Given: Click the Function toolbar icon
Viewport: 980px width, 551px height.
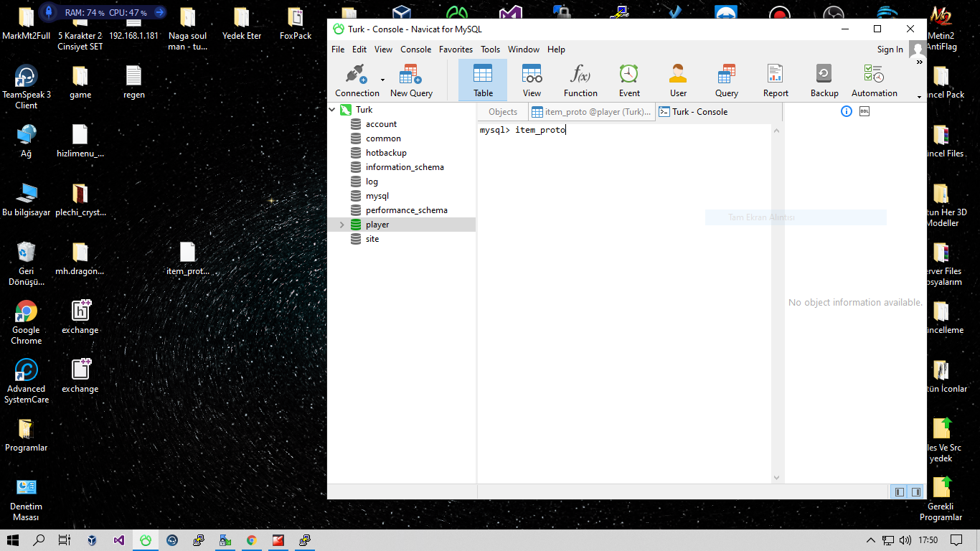Looking at the screenshot, I should (580, 80).
